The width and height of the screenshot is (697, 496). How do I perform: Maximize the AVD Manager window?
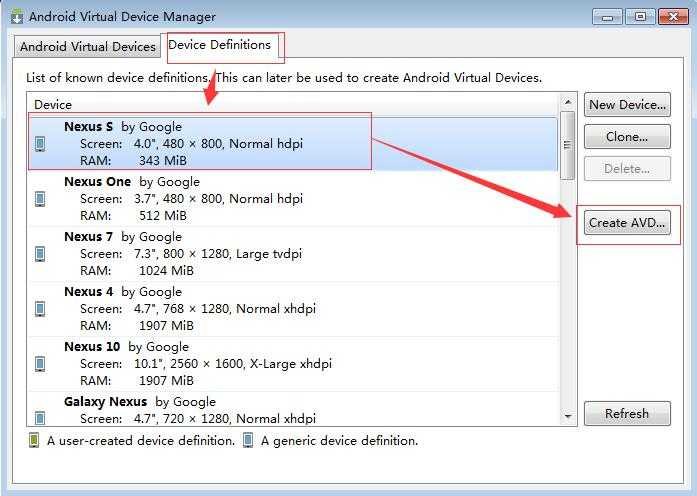click(640, 17)
